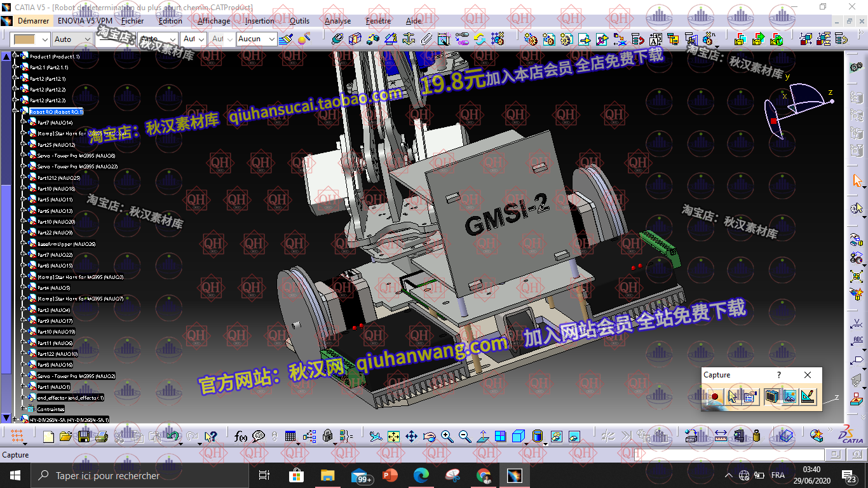868x488 pixels.
Task: Open the Démarrer menu
Action: tap(33, 21)
